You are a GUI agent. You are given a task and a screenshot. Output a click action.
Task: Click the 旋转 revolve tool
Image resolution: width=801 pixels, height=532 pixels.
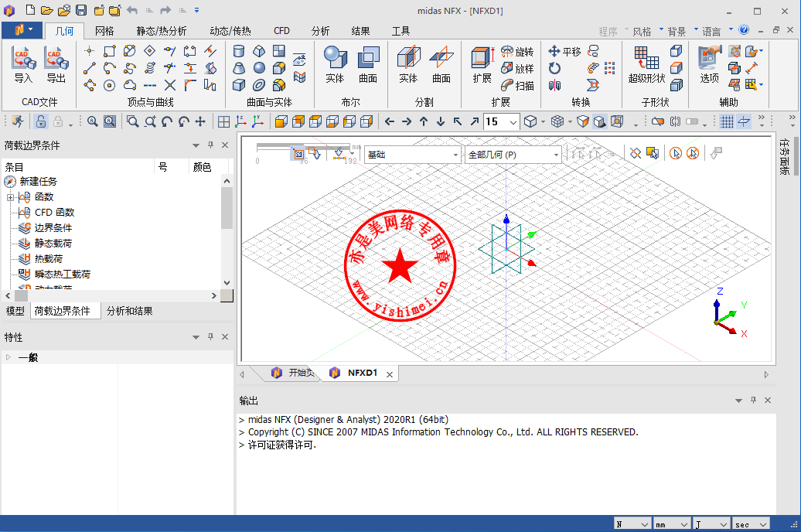point(517,52)
